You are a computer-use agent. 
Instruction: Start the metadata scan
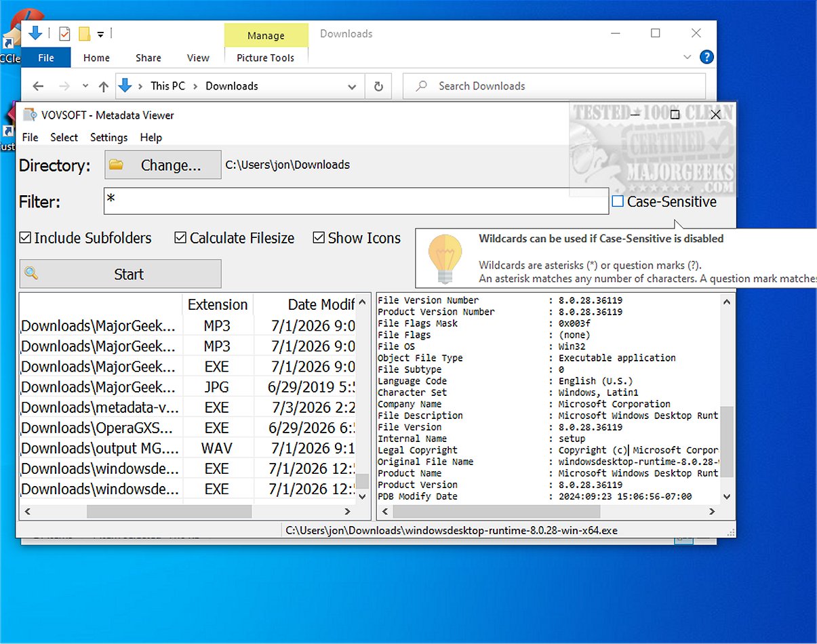(x=120, y=274)
